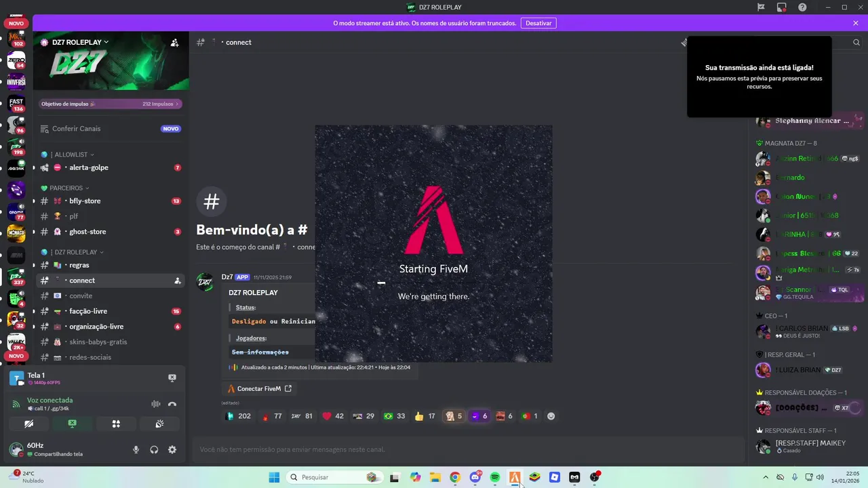Open Discord help question mark
The image size is (868, 488).
point(803,7)
